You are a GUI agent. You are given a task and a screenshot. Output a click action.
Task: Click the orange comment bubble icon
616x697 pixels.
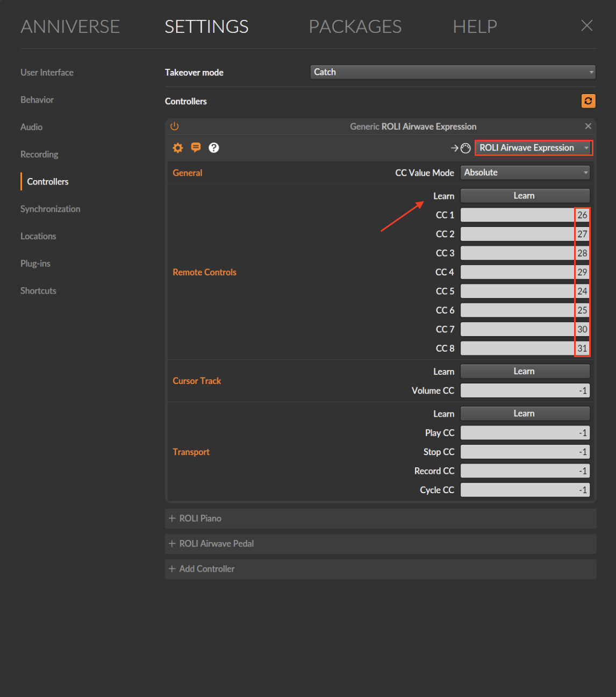tap(196, 147)
